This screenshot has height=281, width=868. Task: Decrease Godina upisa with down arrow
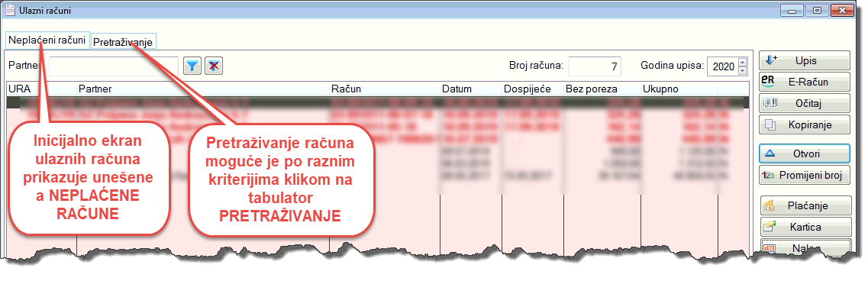pos(742,70)
